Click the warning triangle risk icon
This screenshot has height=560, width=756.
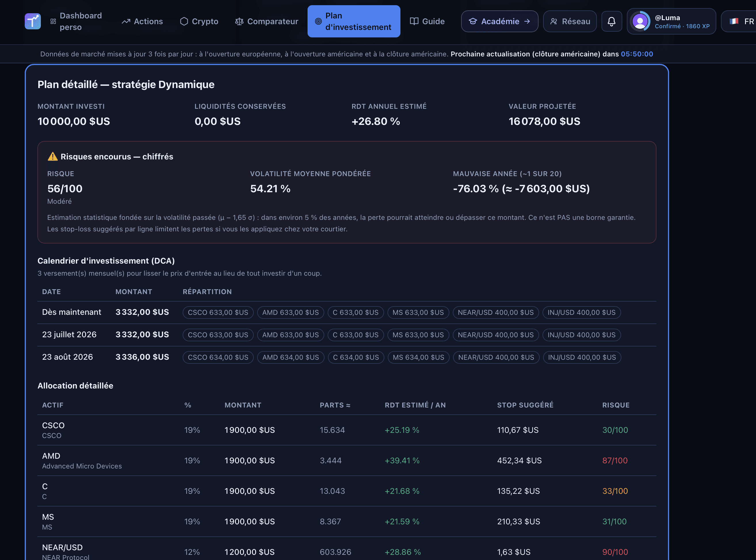click(x=53, y=156)
